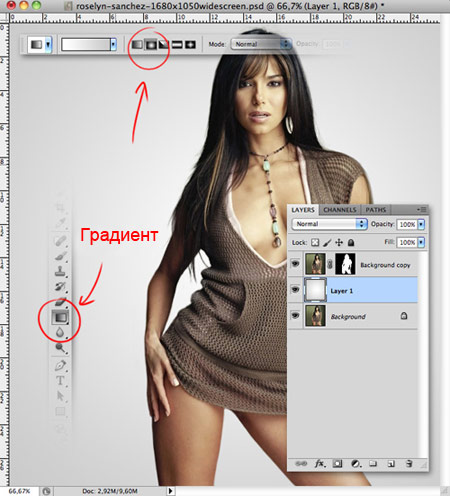Open status bar info popup arrow
Viewport: 450px width, 496px height.
coord(170,491)
